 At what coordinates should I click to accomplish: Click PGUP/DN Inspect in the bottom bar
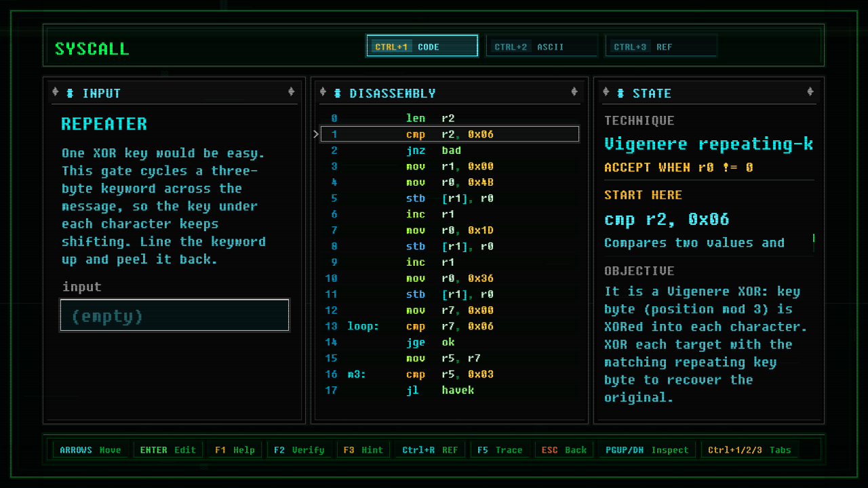point(647,450)
